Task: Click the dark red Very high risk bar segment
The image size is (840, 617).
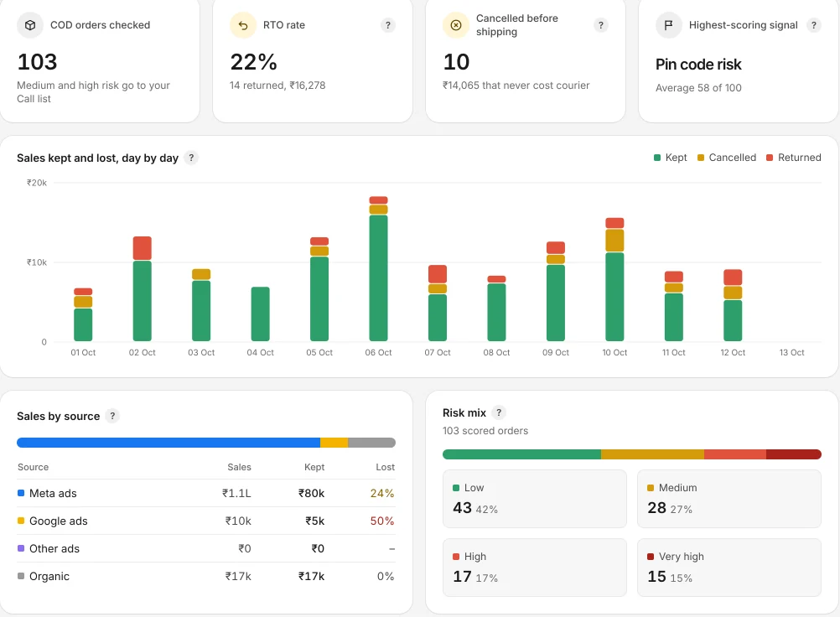Action: (x=793, y=454)
